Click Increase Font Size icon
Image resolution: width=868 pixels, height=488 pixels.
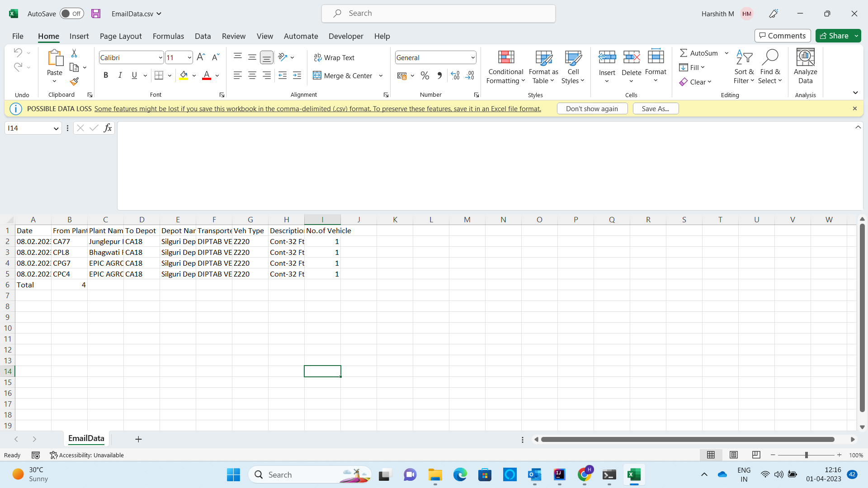coord(201,57)
